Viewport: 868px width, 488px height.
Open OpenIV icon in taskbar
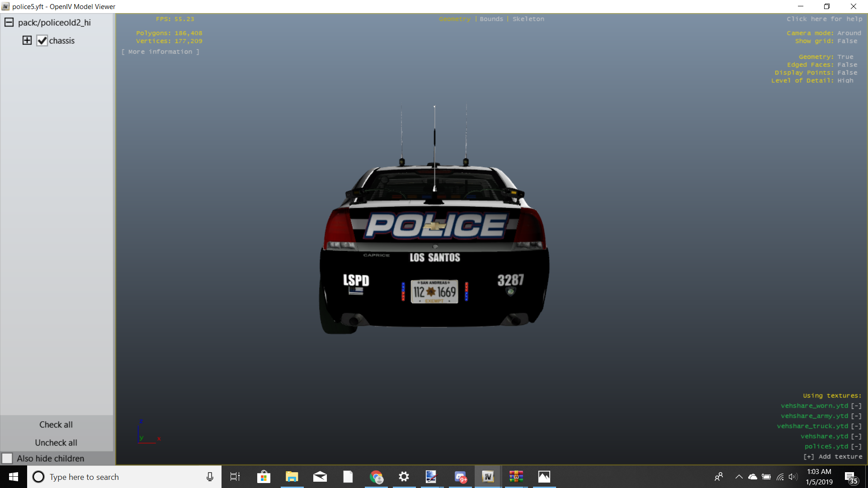[488, 477]
